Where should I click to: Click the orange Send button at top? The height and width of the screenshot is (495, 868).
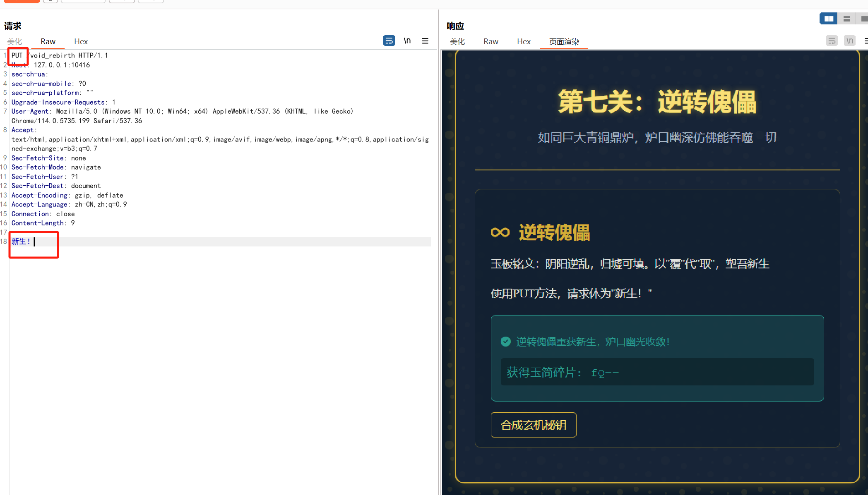[22, 1]
